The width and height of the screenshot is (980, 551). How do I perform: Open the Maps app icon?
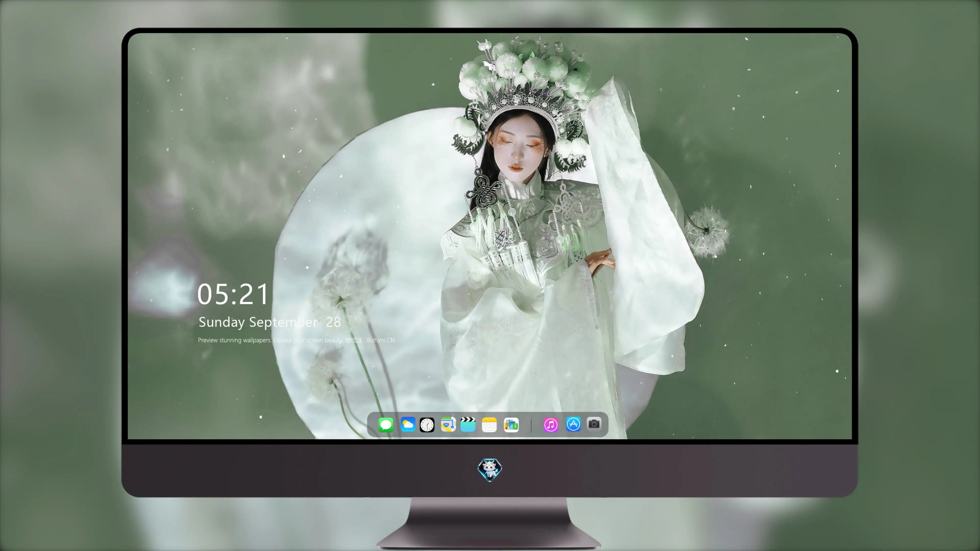(x=448, y=424)
